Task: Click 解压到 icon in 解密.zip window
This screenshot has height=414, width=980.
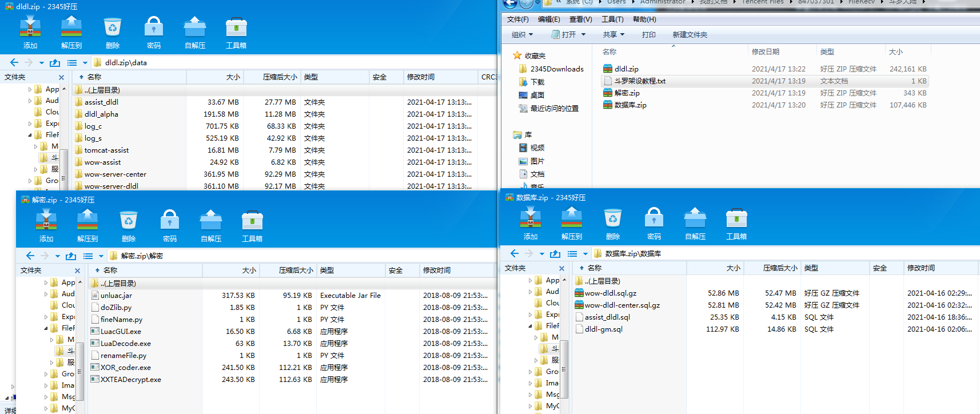Action: click(x=87, y=220)
